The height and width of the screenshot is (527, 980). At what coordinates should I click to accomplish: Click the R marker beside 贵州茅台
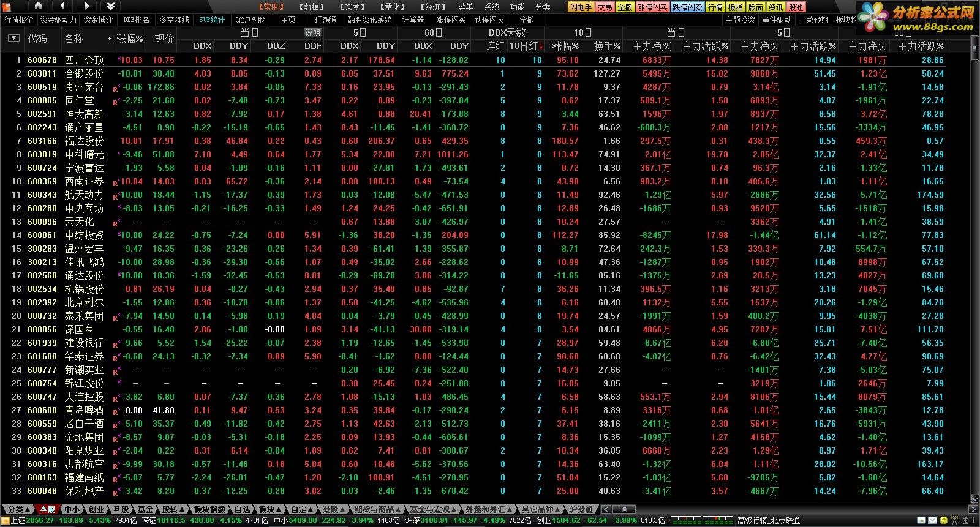(116, 88)
